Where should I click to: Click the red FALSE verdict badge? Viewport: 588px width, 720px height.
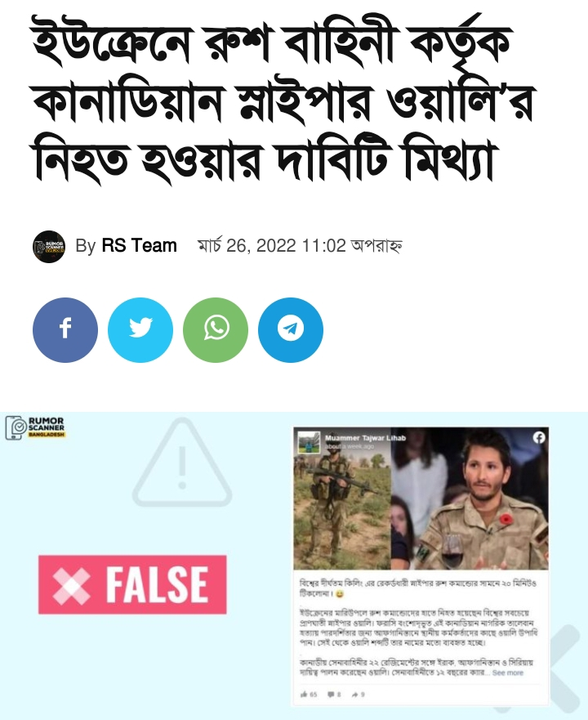pos(132,584)
